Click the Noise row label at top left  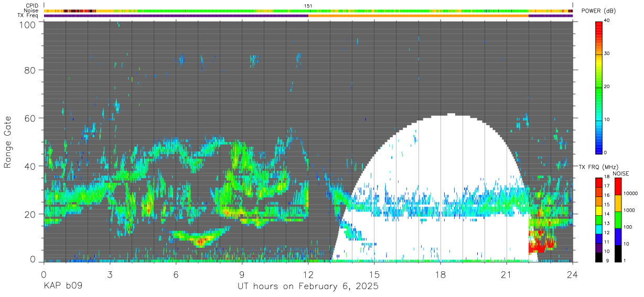tap(31, 10)
